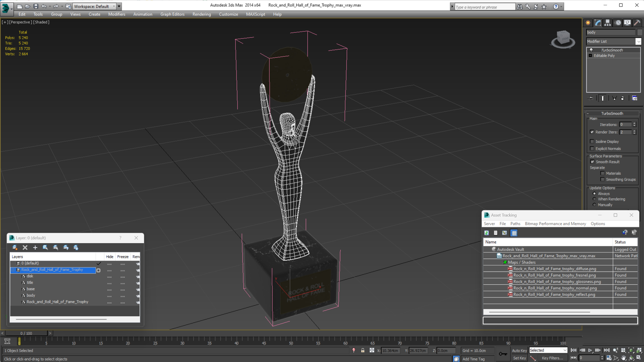Image resolution: width=644 pixels, height=362 pixels.
Task: Select the When Rendering update option
Action: (594, 199)
